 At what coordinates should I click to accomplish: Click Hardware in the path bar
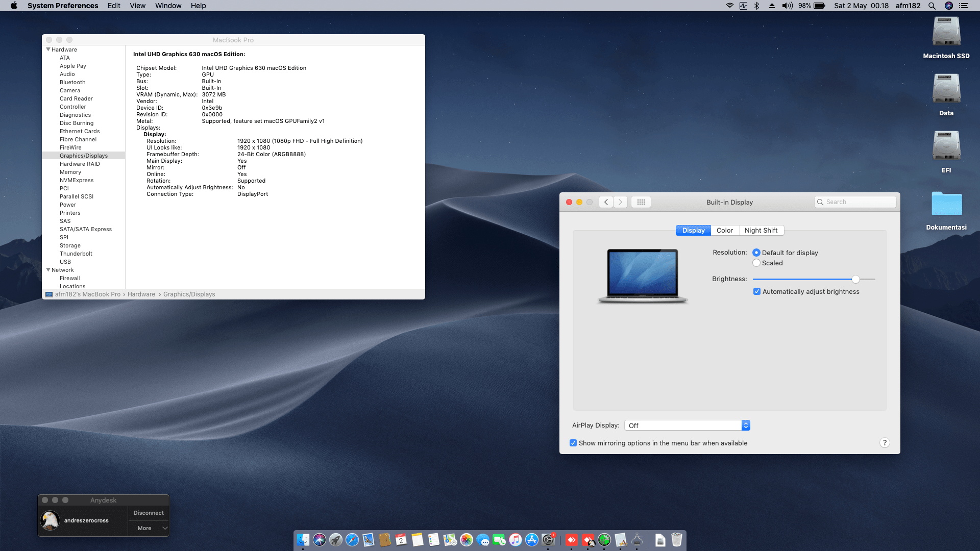141,294
